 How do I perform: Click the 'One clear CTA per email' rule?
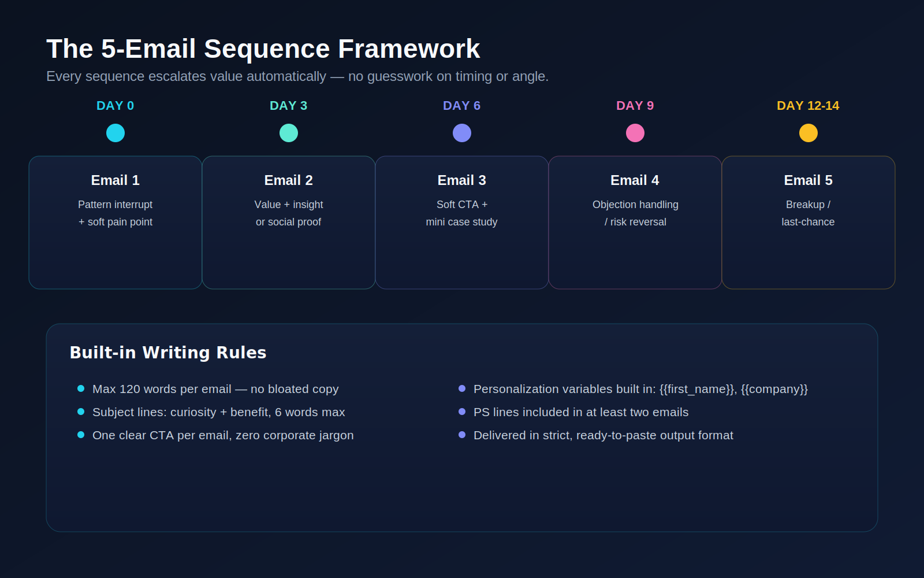click(x=223, y=435)
